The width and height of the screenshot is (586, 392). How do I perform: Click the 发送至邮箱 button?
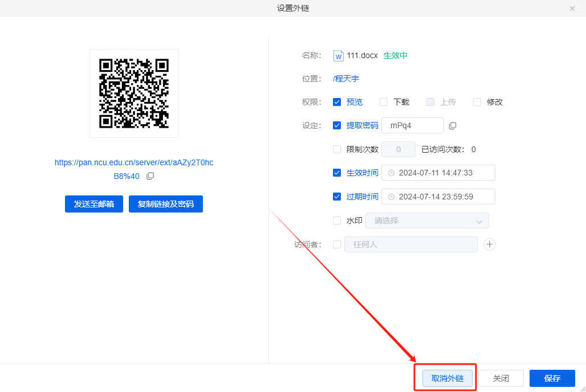pos(94,204)
